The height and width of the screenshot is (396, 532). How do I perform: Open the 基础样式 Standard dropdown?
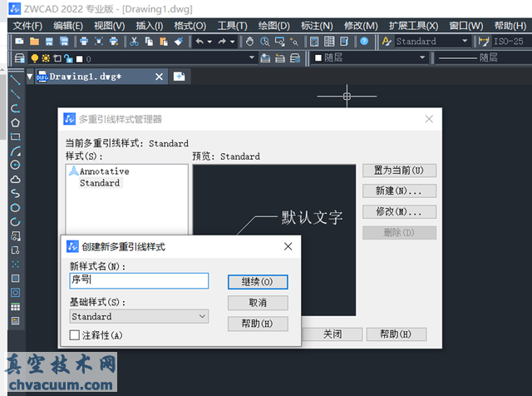138,316
